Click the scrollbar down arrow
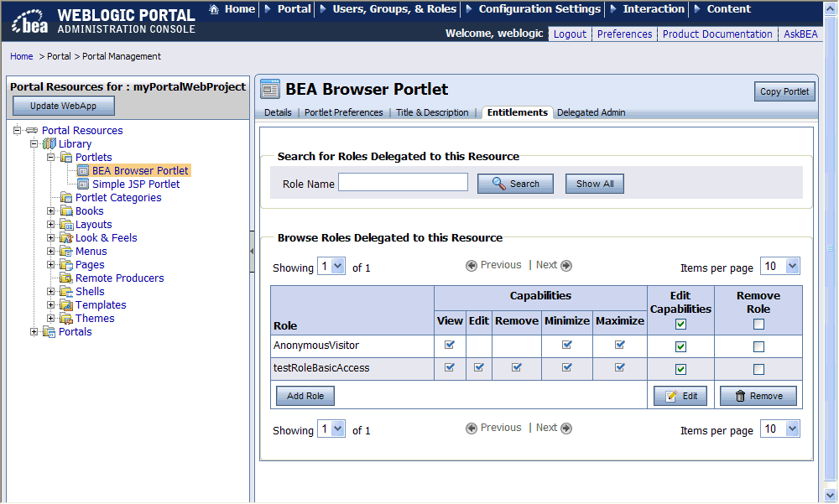Image resolution: width=839 pixels, height=504 pixels. point(831,495)
